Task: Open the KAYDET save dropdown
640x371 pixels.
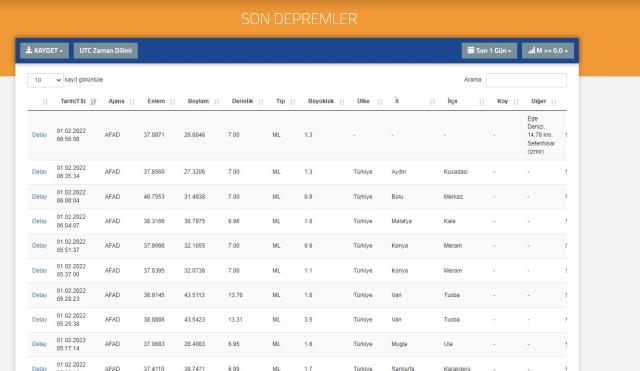Action: [x=44, y=51]
